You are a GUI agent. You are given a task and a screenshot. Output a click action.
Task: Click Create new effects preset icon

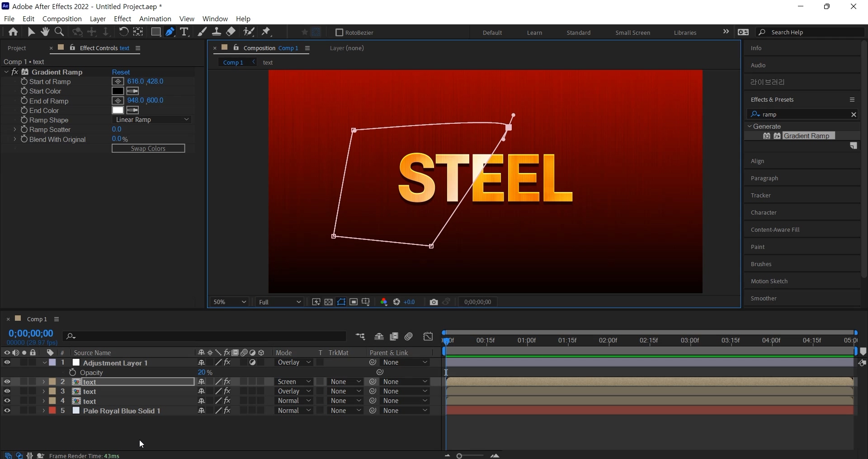854,146
